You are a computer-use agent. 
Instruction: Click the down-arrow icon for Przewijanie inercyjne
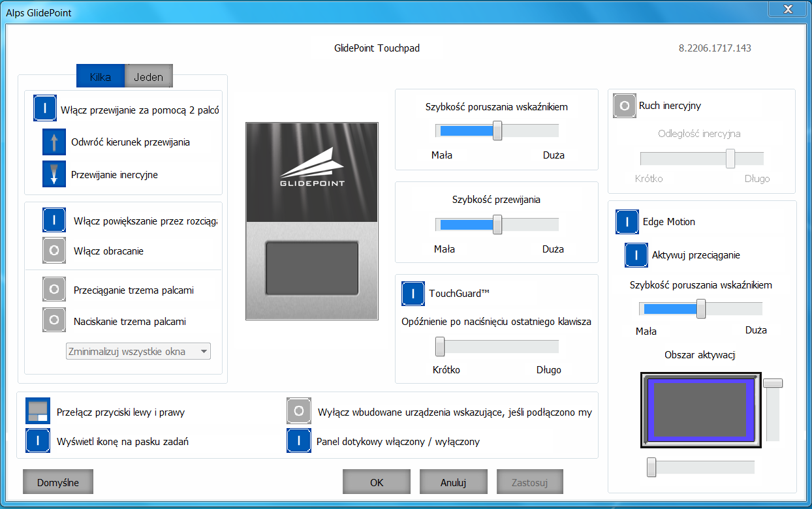click(x=54, y=174)
